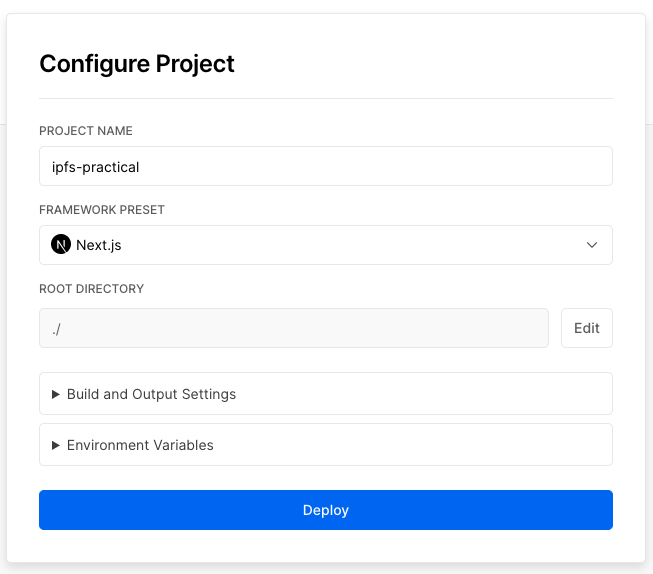The image size is (653, 574).
Task: Click the Edit button for Root Directory
Action: [x=587, y=328]
